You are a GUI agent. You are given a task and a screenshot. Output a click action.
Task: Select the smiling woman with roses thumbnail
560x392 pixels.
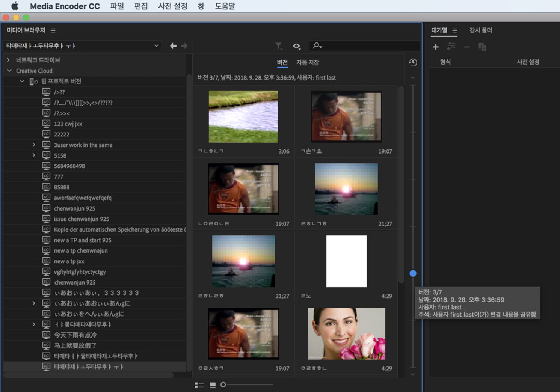click(346, 333)
